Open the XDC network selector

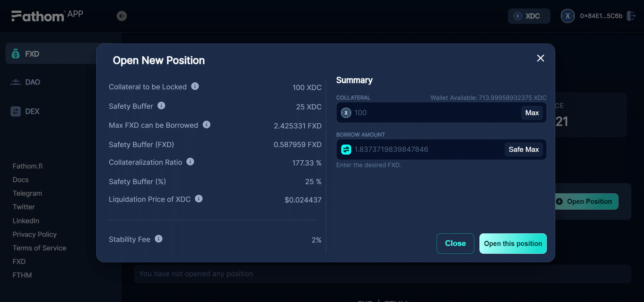[x=529, y=16]
